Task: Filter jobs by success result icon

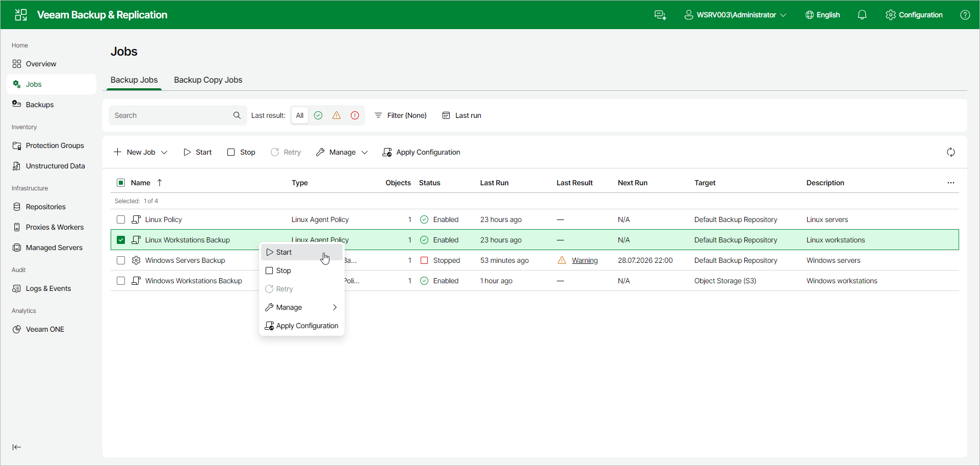Action: 318,115
